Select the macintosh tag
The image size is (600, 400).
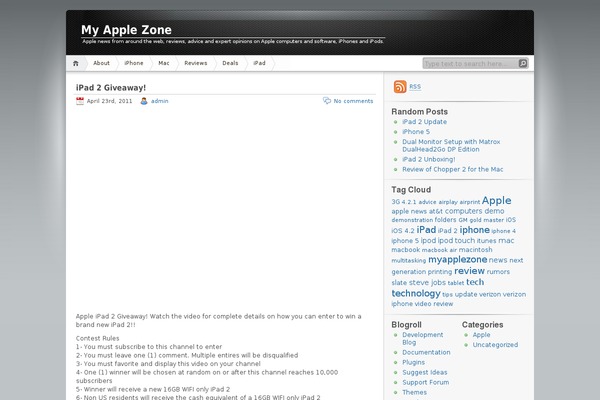[475, 250]
